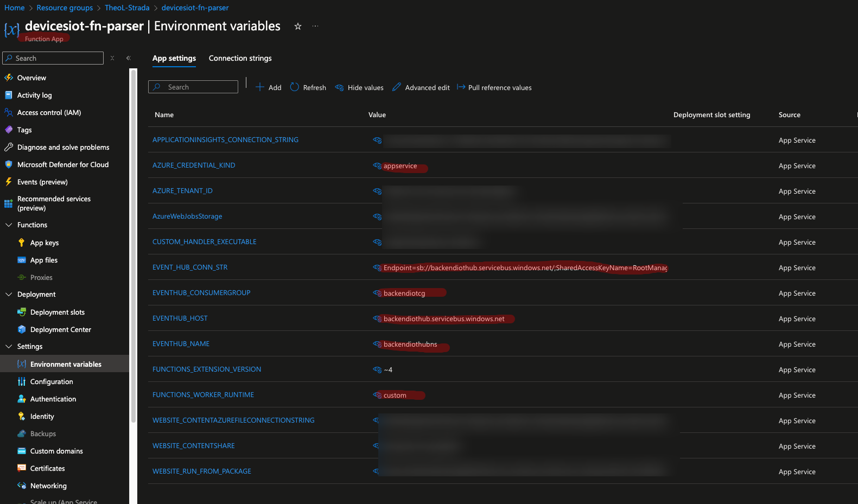Click the Deployment slot setting header
The image size is (858, 504).
click(x=712, y=115)
